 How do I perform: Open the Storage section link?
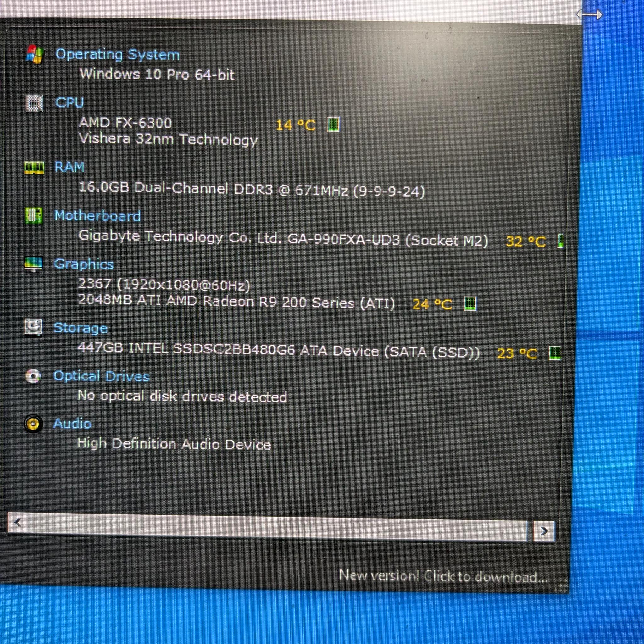(x=80, y=328)
